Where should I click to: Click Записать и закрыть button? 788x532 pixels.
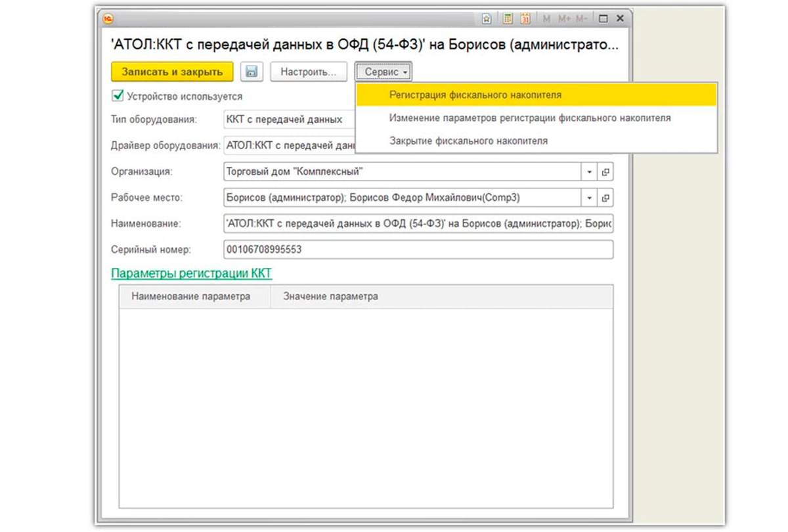(172, 72)
